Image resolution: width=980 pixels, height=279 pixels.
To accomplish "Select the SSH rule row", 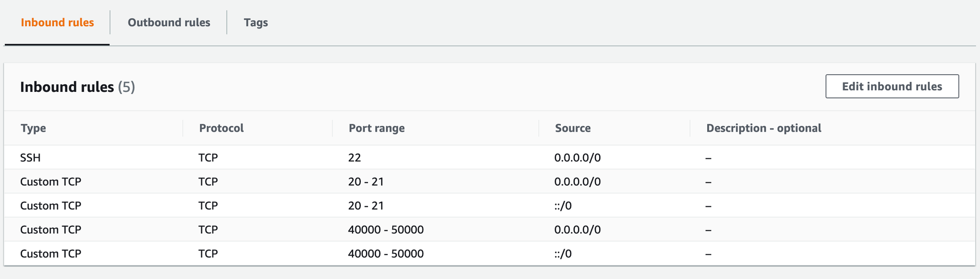I will point(490,157).
